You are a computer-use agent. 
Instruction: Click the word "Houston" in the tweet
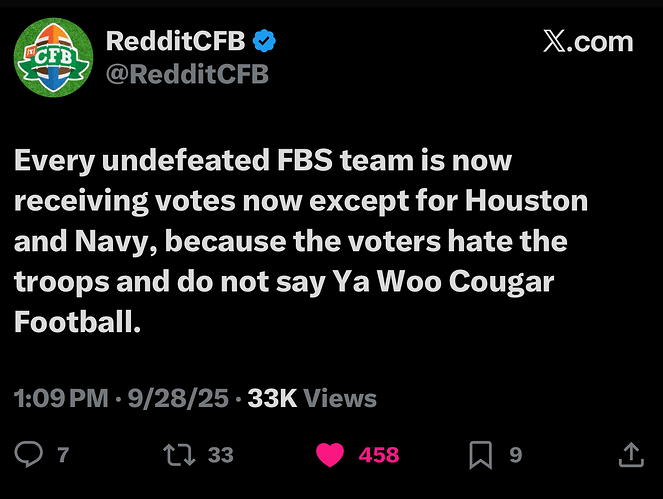(x=526, y=200)
